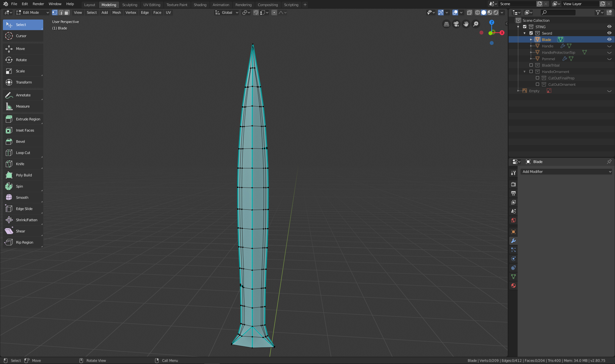
Task: Choose the Bevel tool
Action: click(x=20, y=142)
